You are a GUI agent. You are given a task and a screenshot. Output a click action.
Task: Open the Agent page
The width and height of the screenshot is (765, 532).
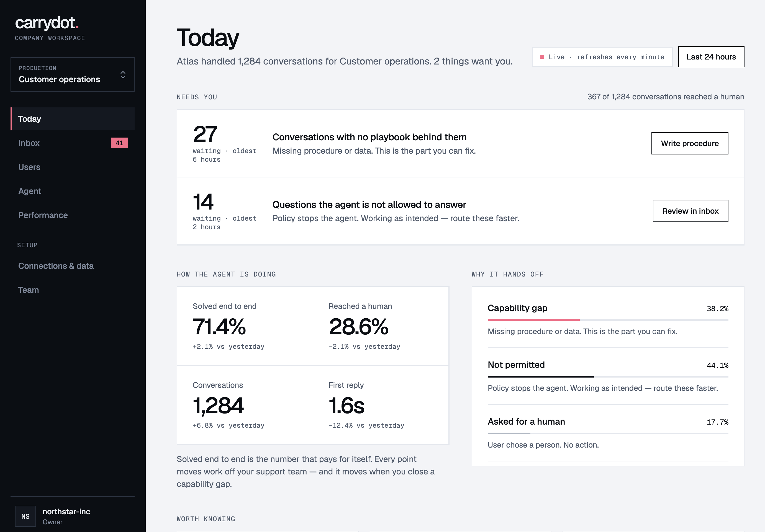[x=72, y=191]
